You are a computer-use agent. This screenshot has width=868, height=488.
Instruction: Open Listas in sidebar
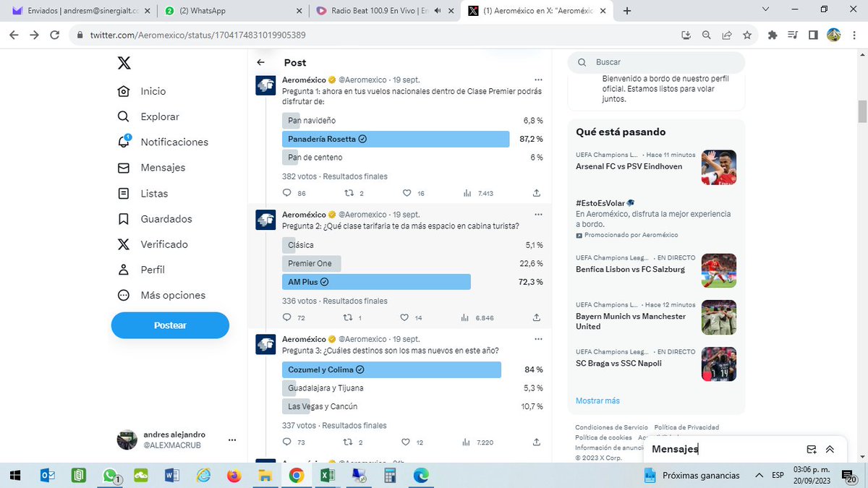click(143, 193)
